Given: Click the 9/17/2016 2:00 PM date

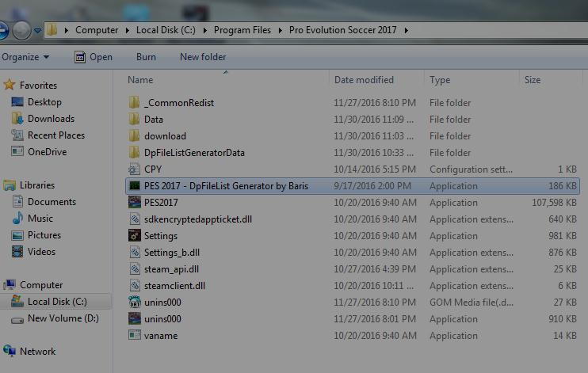Looking at the screenshot, I should (372, 186).
